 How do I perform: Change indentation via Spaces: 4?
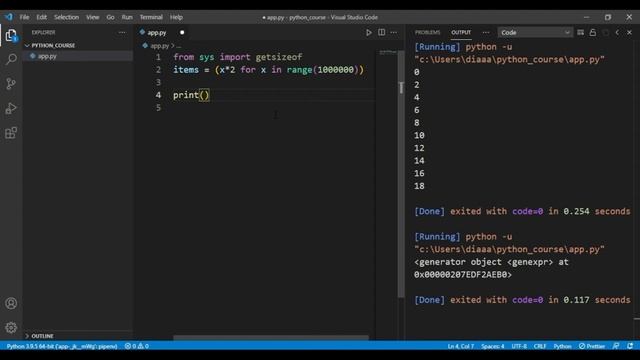coord(493,346)
